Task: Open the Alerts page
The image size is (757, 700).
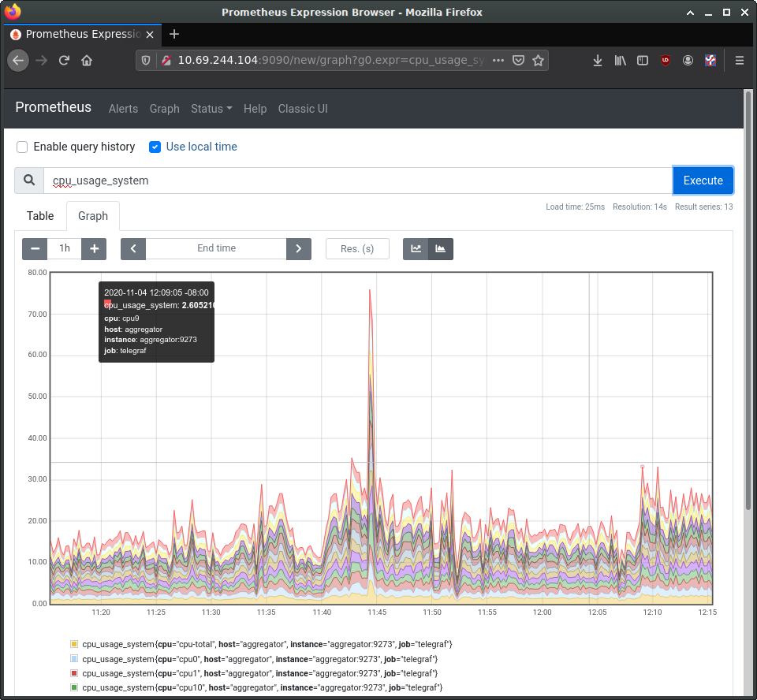Action: (123, 109)
